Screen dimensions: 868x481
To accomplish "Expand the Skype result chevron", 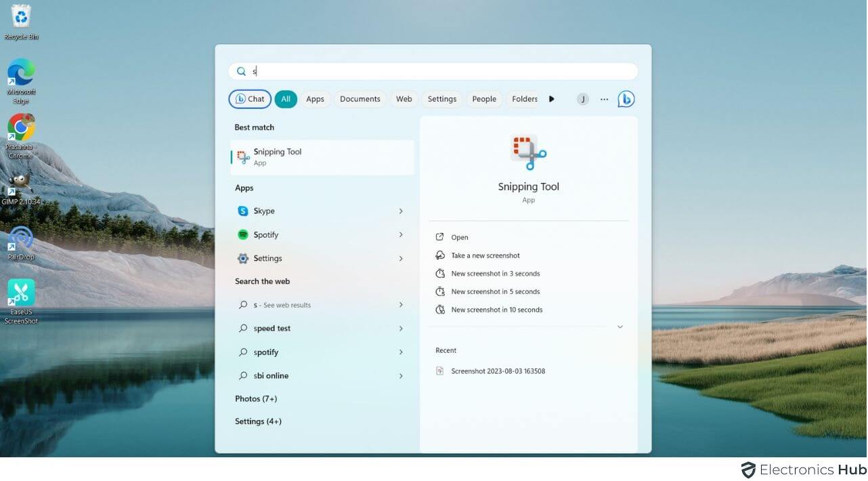I will click(401, 211).
